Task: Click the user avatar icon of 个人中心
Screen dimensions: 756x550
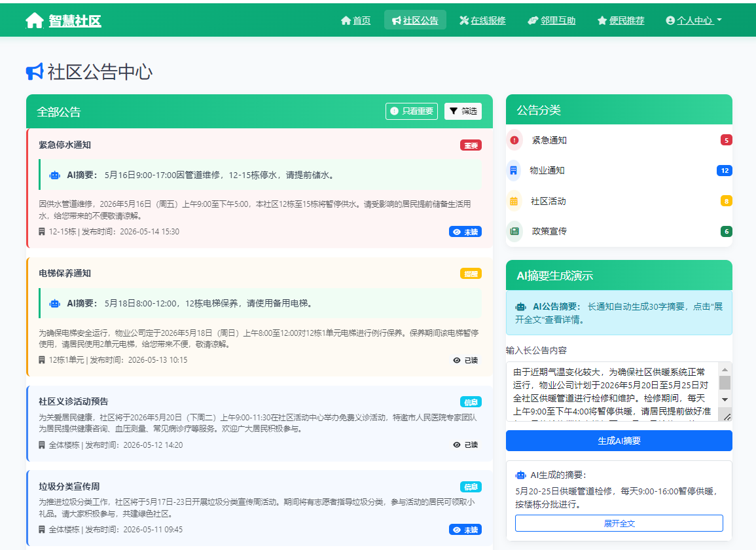Action: click(x=670, y=20)
